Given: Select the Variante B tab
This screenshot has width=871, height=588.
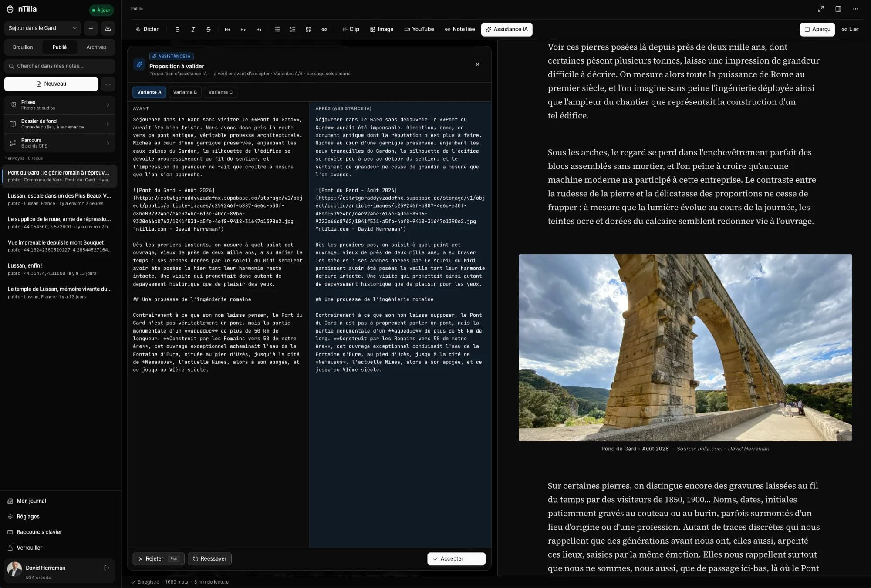Looking at the screenshot, I should pos(185,92).
